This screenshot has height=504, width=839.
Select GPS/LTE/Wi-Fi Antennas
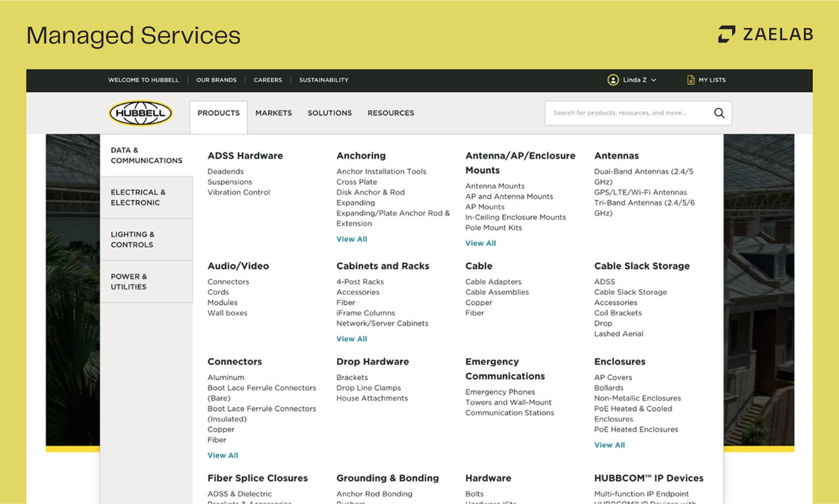tap(640, 192)
